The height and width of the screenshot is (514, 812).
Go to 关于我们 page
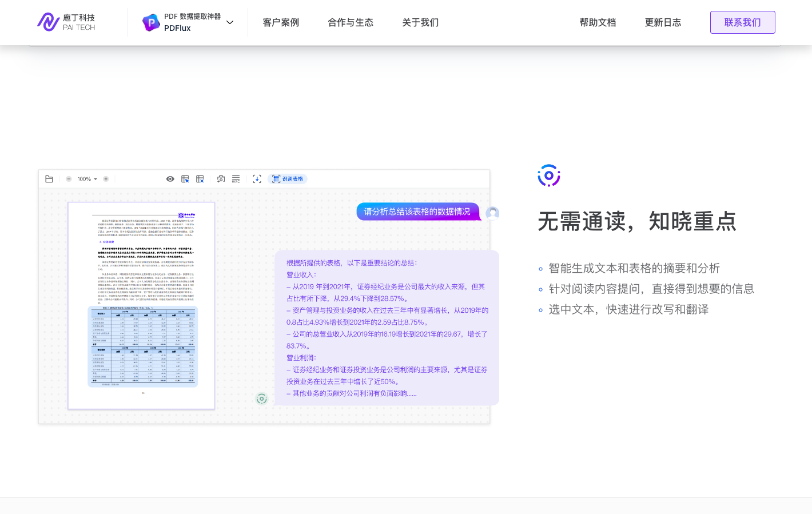pos(420,22)
